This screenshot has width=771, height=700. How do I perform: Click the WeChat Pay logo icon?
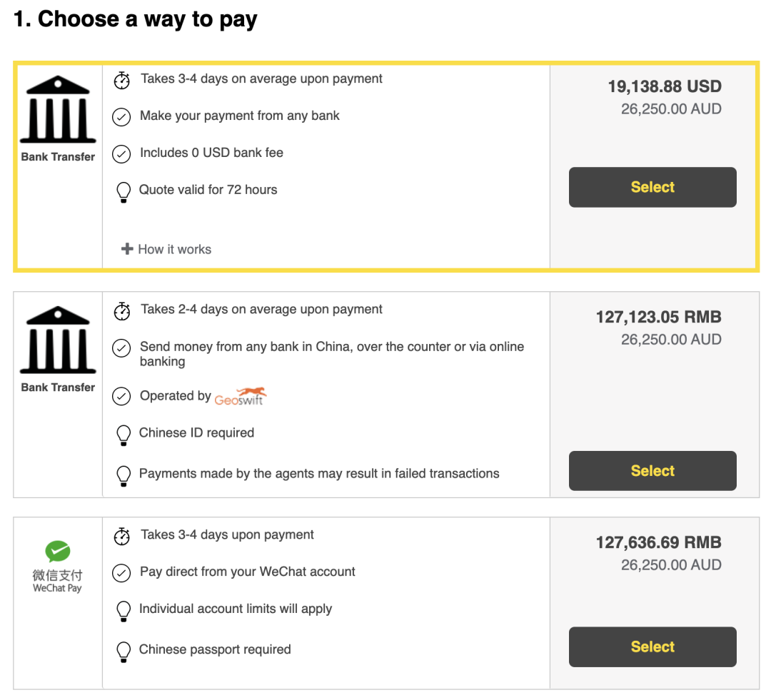58,551
